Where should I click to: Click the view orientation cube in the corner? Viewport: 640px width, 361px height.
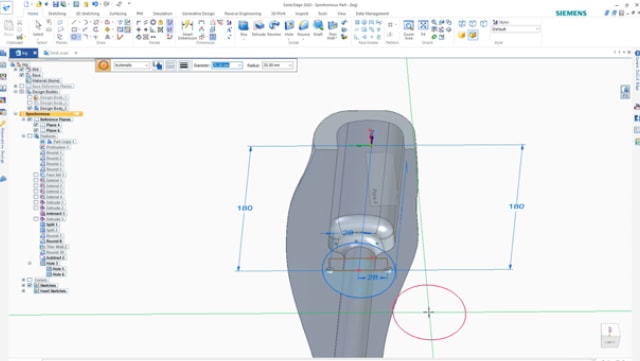point(610,335)
